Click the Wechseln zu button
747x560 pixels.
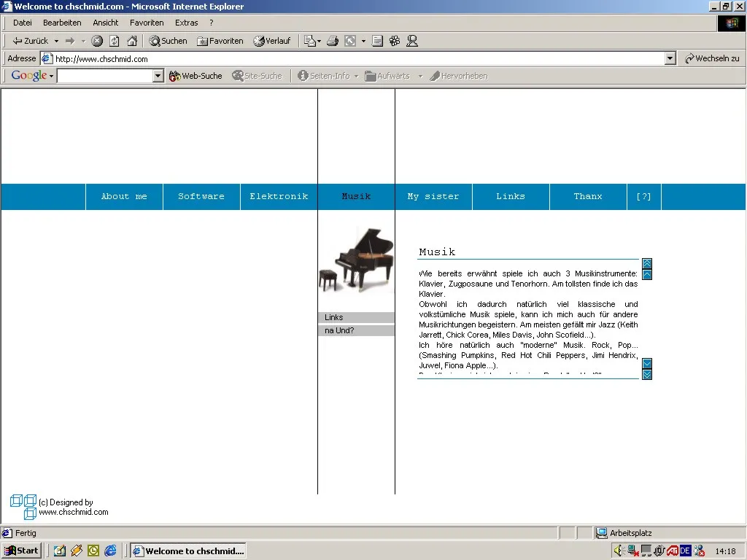(x=712, y=58)
